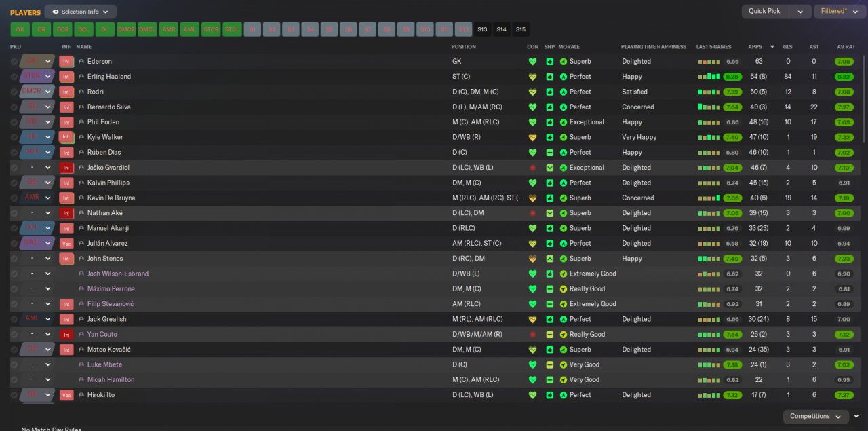The image size is (868, 431).
Task: Expand the Selection Info dropdown
Action: (x=80, y=12)
